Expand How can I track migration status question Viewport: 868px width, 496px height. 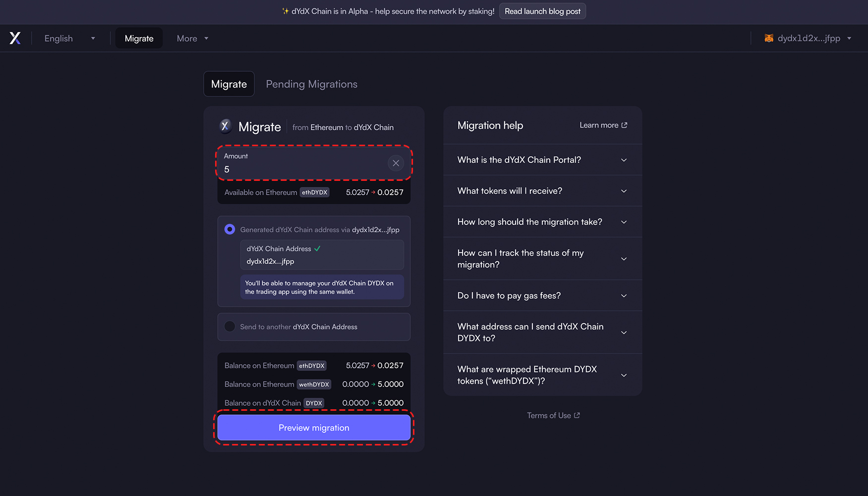(543, 259)
